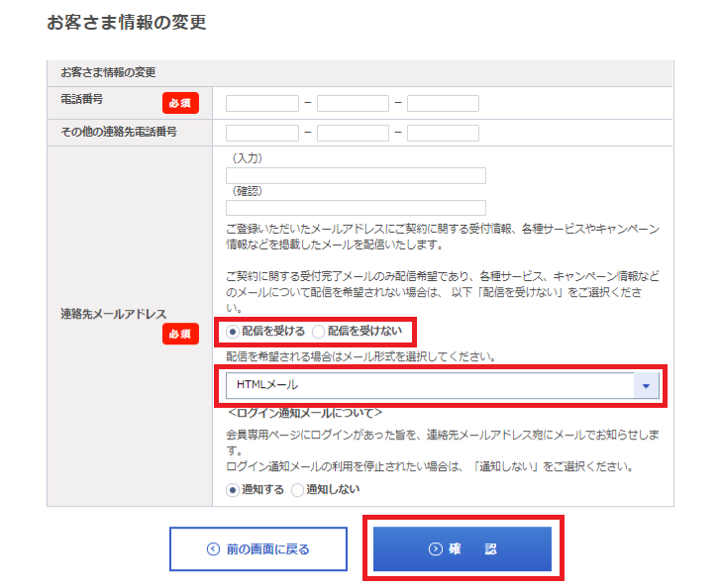The height and width of the screenshot is (588, 723).
Task: Click the last 電話番号 field
Action: click(443, 103)
